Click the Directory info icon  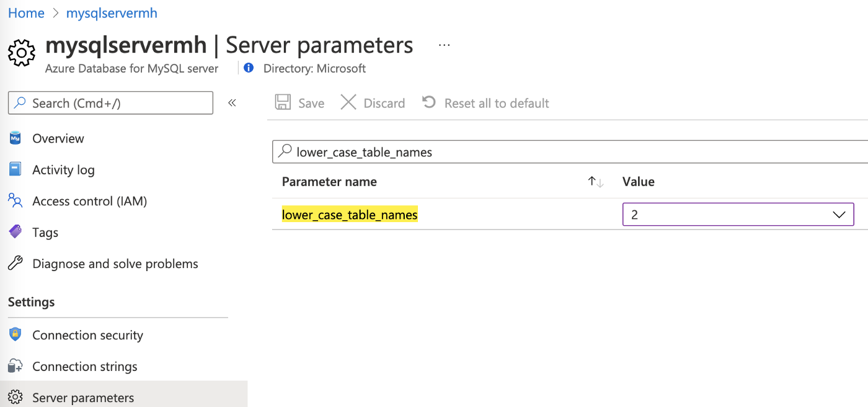click(x=249, y=68)
